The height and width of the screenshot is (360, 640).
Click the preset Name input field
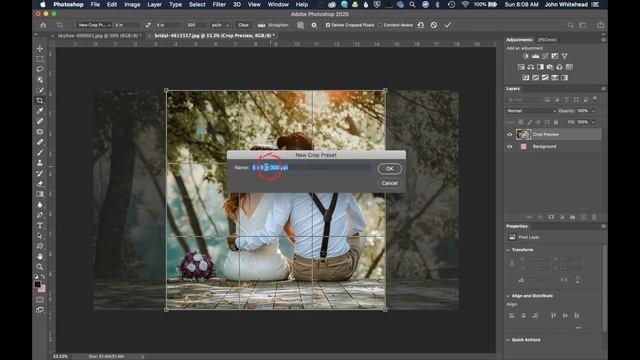click(311, 167)
